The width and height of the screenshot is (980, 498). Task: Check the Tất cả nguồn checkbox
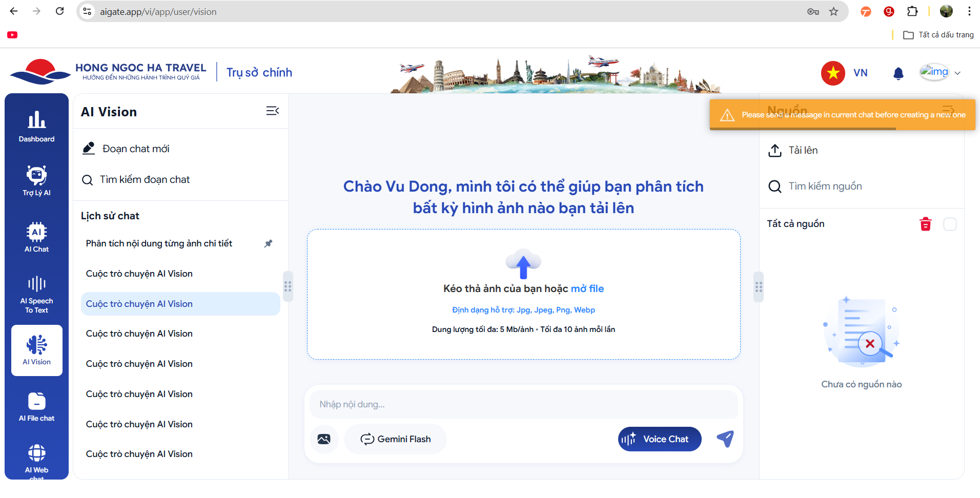pos(950,224)
